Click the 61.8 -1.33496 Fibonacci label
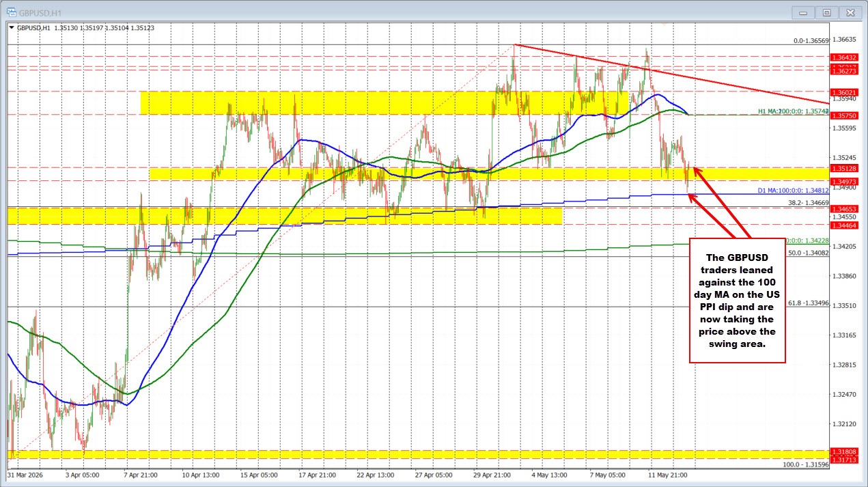This screenshot has height=487, width=868. (x=809, y=303)
